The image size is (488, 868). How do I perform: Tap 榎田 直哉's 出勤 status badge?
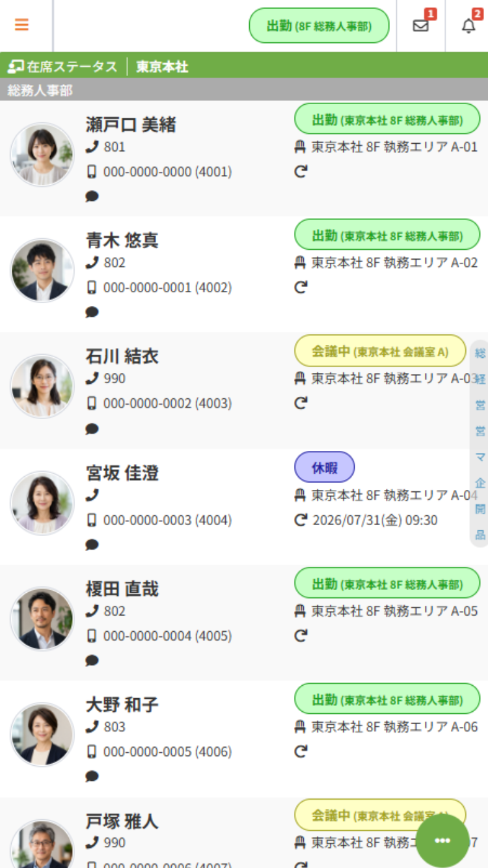click(x=387, y=584)
